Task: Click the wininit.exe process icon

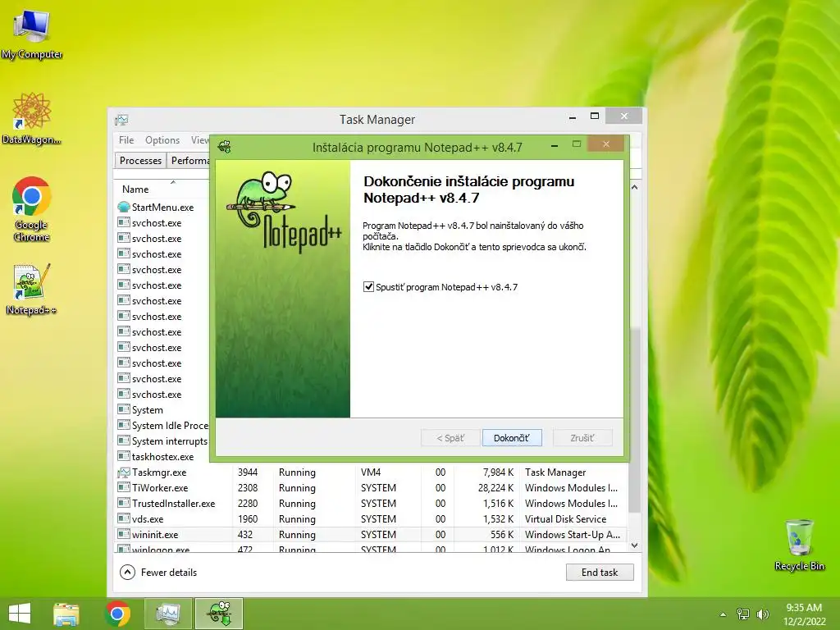Action: tap(124, 534)
